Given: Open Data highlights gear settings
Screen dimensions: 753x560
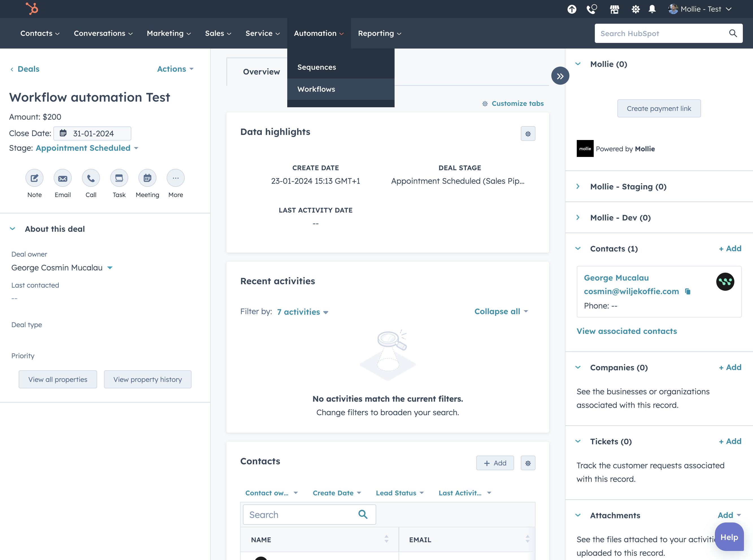Looking at the screenshot, I should [528, 134].
